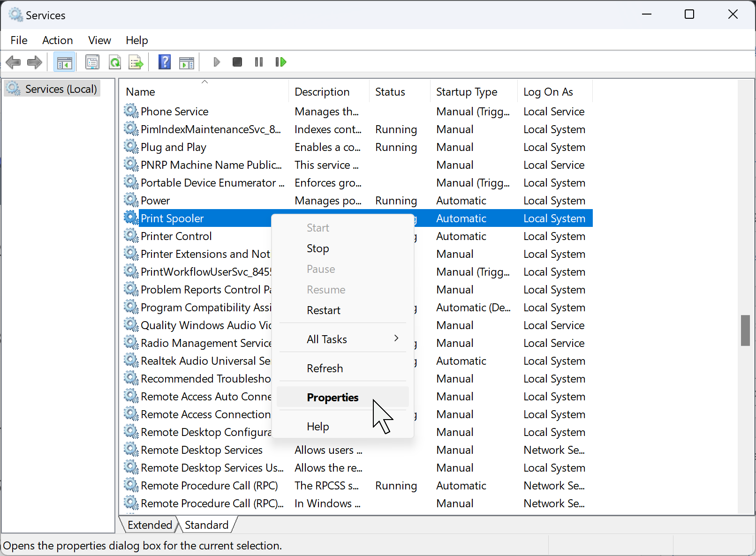Open the Help question-mark toolbar icon
Screen dimensions: 756x556
(x=165, y=62)
